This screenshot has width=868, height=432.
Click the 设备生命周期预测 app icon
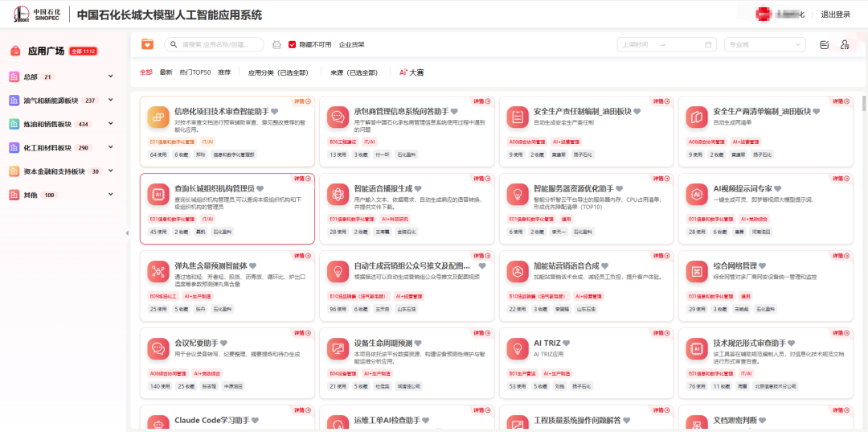pos(338,348)
